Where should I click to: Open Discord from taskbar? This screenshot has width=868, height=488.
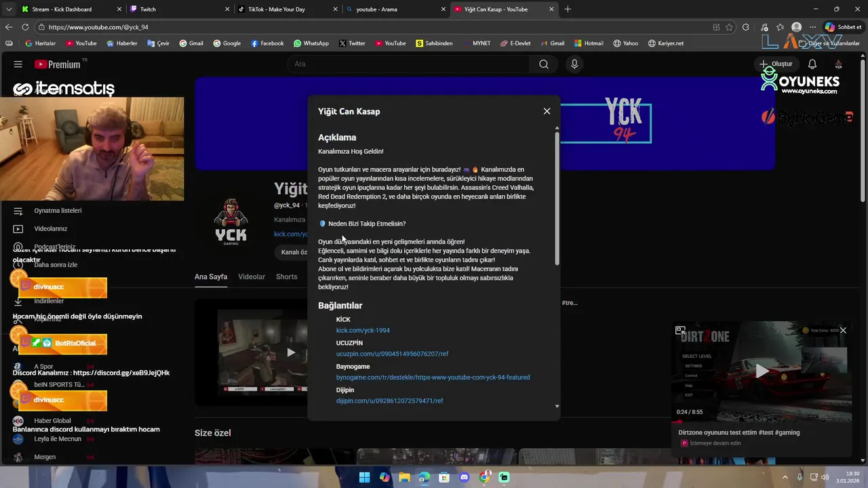tap(464, 477)
